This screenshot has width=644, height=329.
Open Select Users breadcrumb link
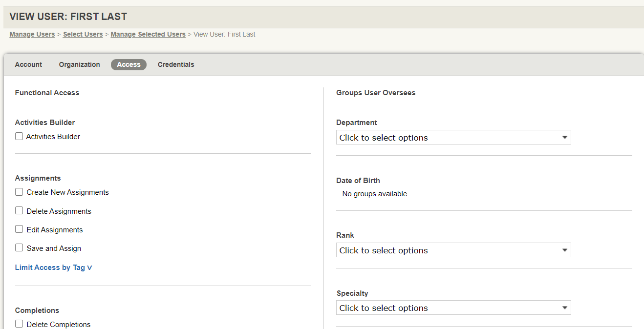(83, 34)
